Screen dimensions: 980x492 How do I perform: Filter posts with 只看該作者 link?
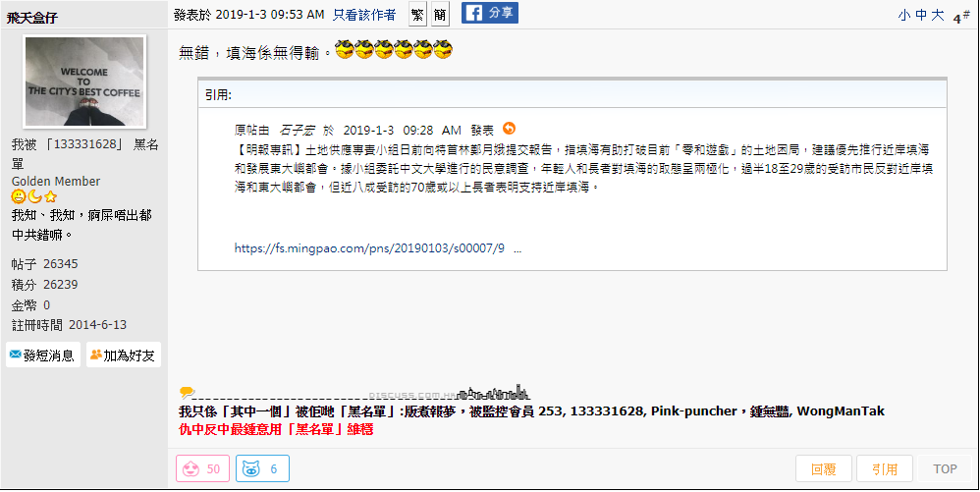tap(363, 15)
